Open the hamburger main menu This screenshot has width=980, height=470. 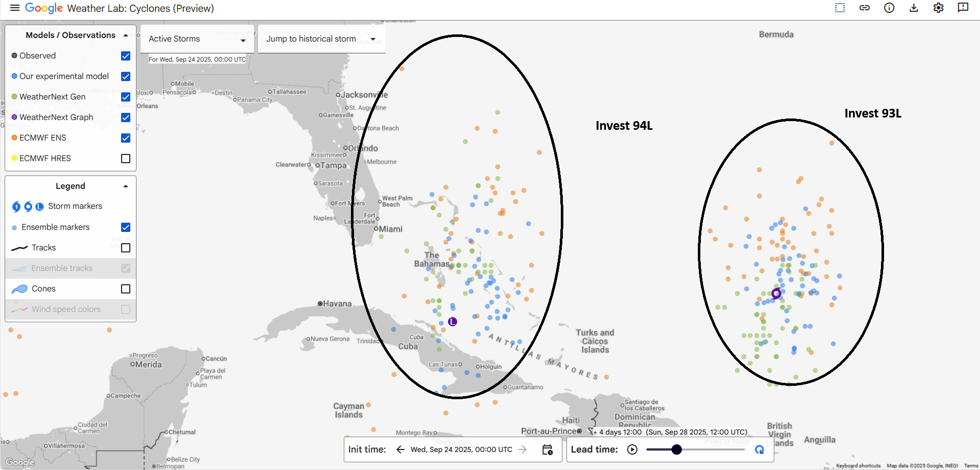[x=15, y=8]
